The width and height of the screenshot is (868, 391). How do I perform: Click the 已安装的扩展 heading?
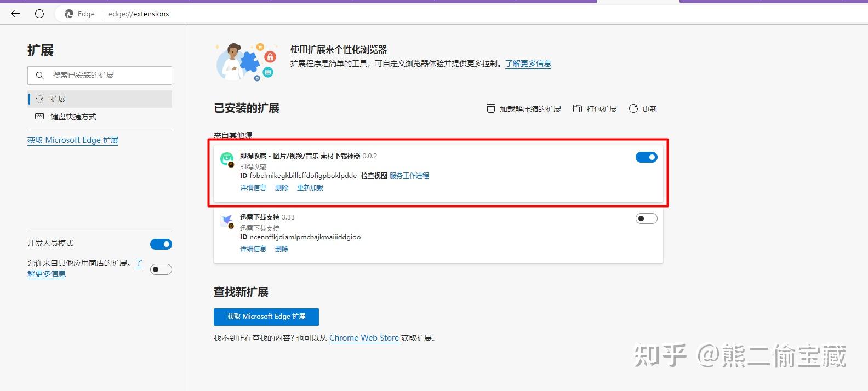pos(247,108)
